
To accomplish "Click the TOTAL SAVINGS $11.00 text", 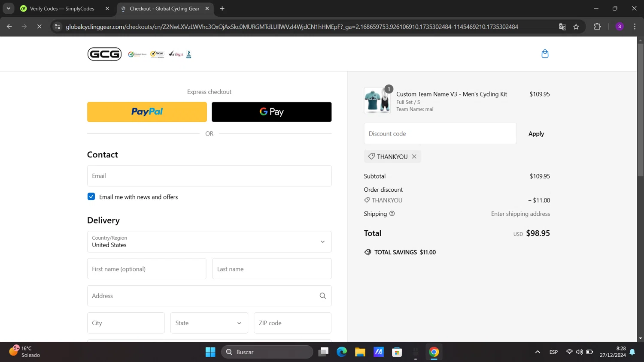I will [x=405, y=252].
